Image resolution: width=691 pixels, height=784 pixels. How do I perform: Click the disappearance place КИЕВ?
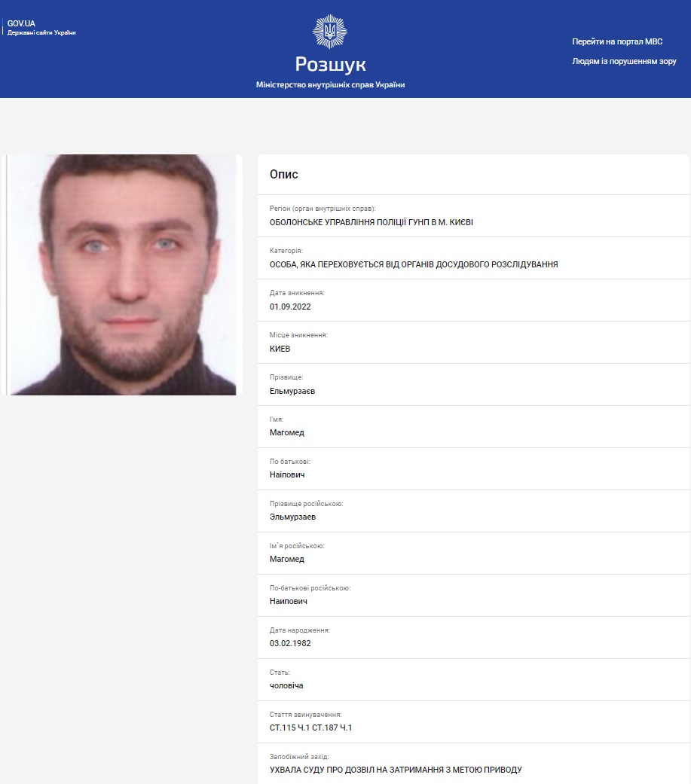(x=280, y=349)
